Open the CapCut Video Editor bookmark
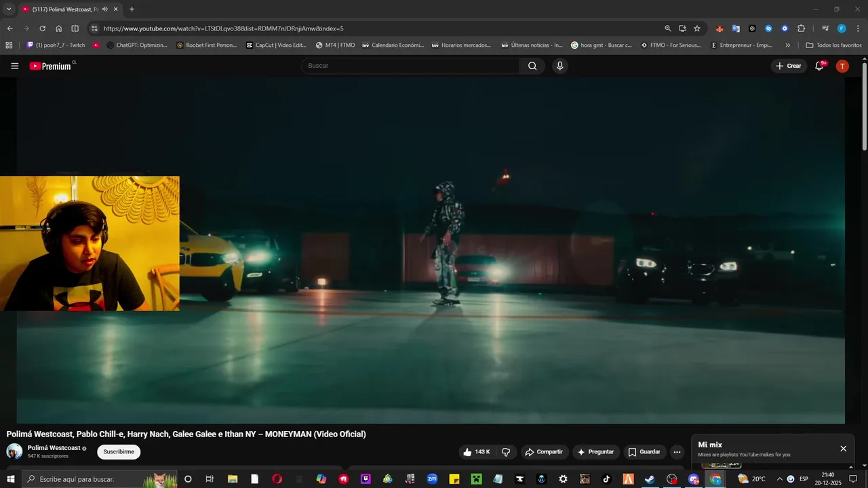The image size is (868, 488). pyautogui.click(x=276, y=45)
